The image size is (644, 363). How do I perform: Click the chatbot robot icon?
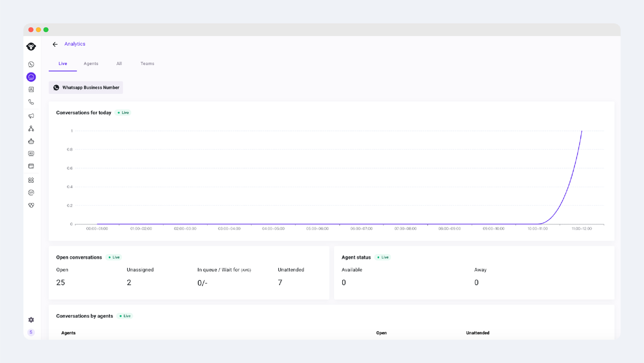[x=31, y=141]
